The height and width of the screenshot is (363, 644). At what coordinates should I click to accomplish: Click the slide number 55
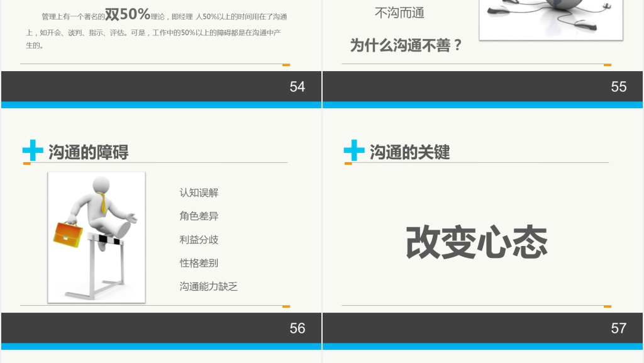(x=618, y=87)
